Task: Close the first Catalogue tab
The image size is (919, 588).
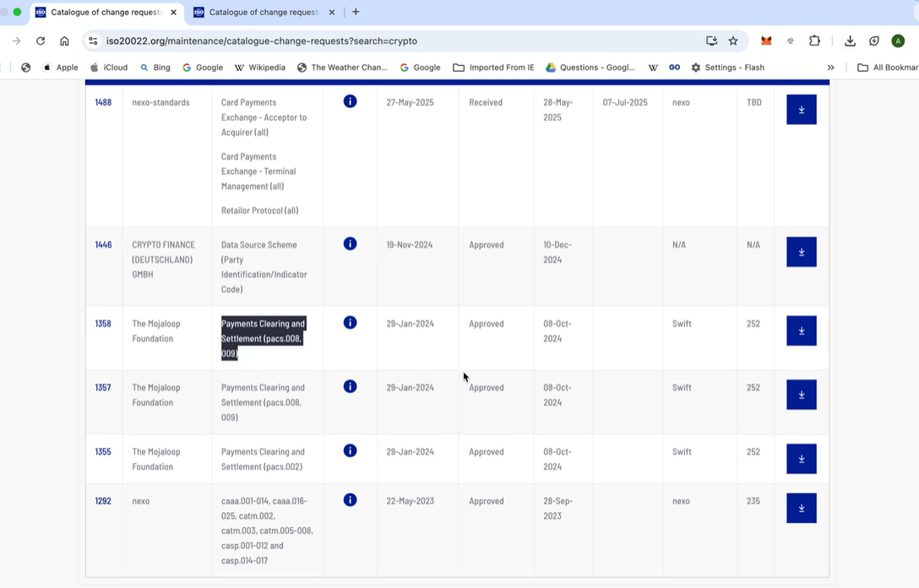Action: [173, 13]
